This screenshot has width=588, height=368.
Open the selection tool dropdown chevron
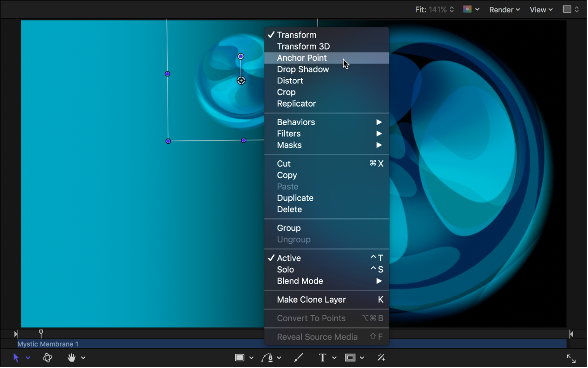pyautogui.click(x=28, y=357)
